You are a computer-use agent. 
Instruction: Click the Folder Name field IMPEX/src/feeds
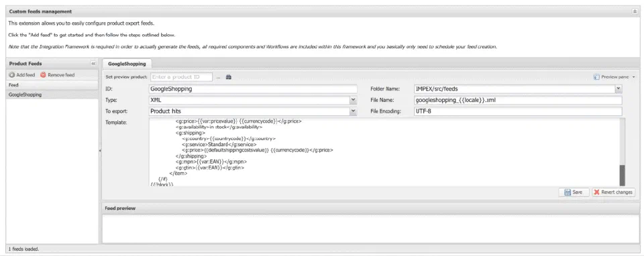pyautogui.click(x=515, y=88)
